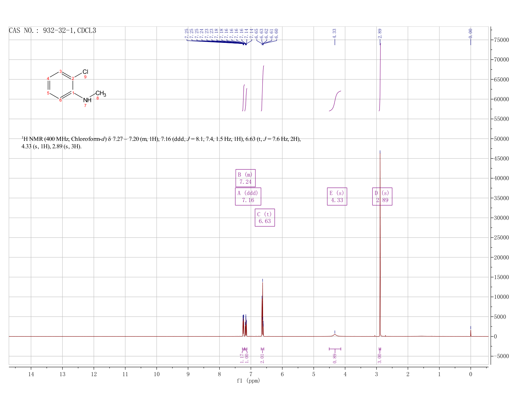Click the integral curve over the 4.33 peak
Viewport: 532px width, 411px height.
click(335, 101)
